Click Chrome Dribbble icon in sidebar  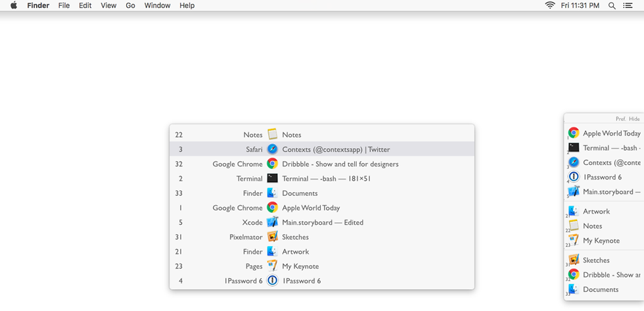(574, 274)
